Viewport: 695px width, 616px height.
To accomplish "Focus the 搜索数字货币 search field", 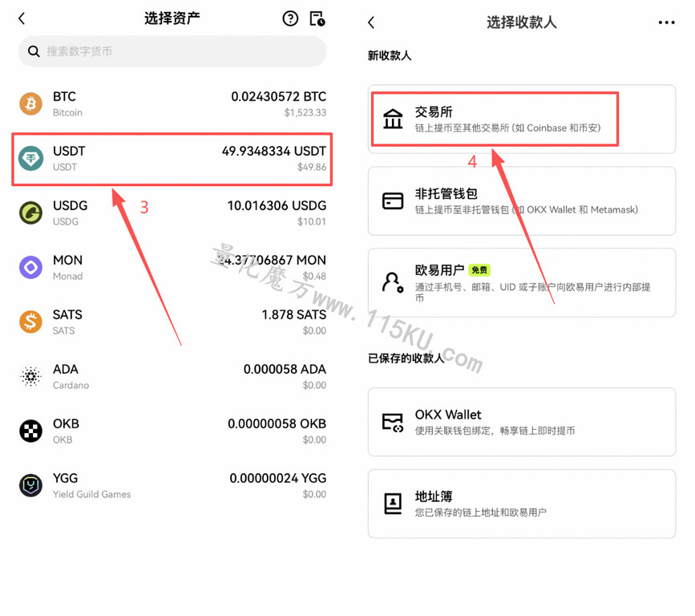I will 172,51.
